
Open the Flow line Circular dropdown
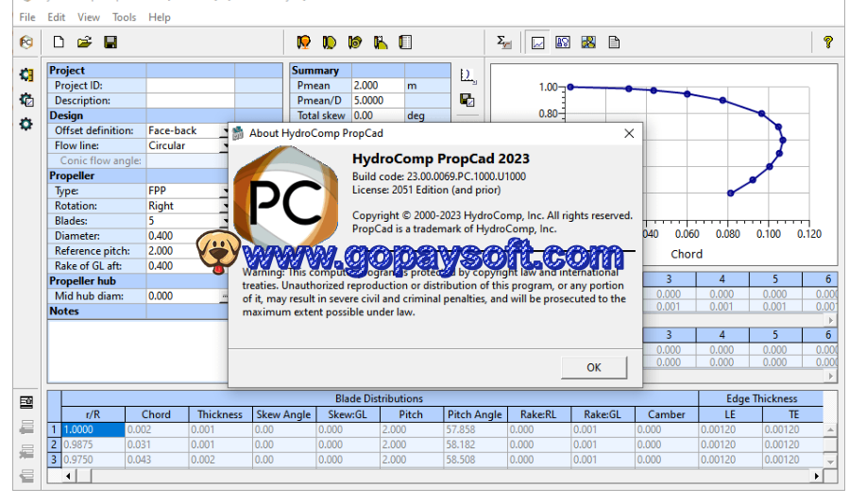[x=225, y=145]
